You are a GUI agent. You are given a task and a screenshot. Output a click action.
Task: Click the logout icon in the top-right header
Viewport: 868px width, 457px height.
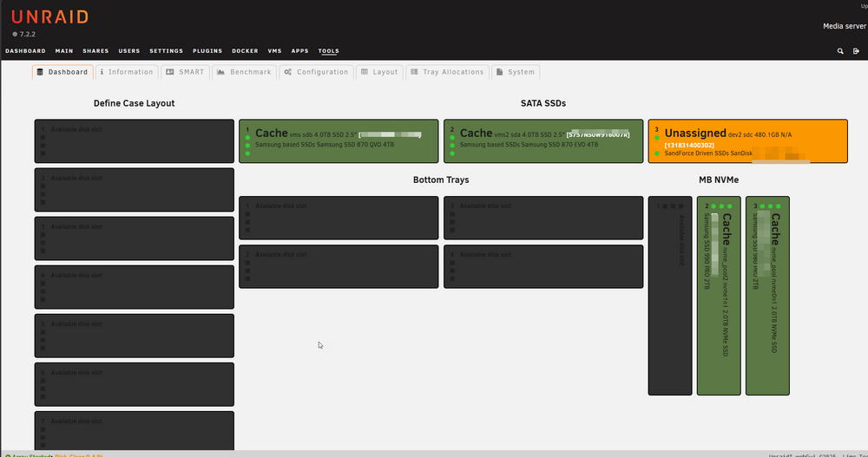pyautogui.click(x=856, y=51)
